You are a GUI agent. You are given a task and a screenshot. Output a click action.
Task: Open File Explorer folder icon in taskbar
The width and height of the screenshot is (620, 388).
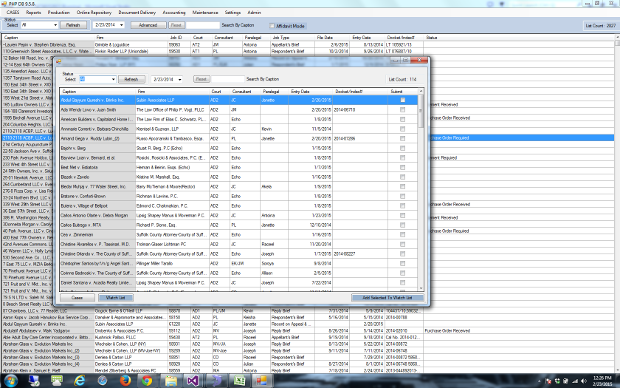pos(171,381)
